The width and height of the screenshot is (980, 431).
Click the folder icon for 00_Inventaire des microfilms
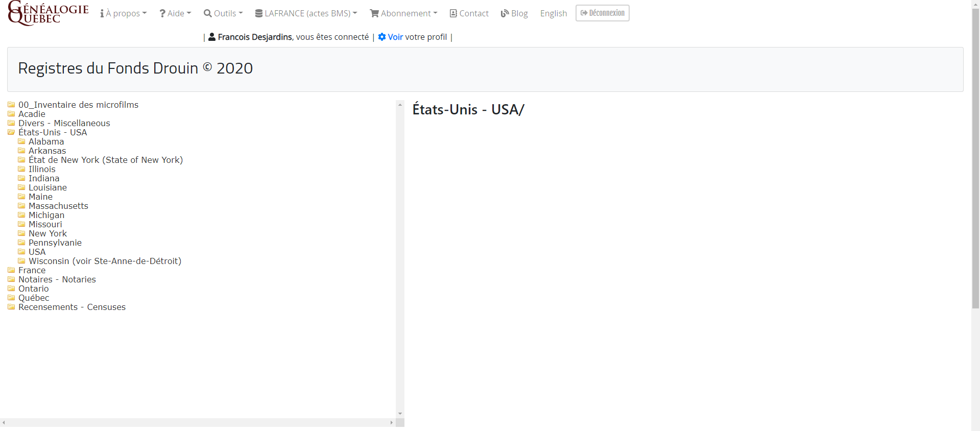(11, 105)
